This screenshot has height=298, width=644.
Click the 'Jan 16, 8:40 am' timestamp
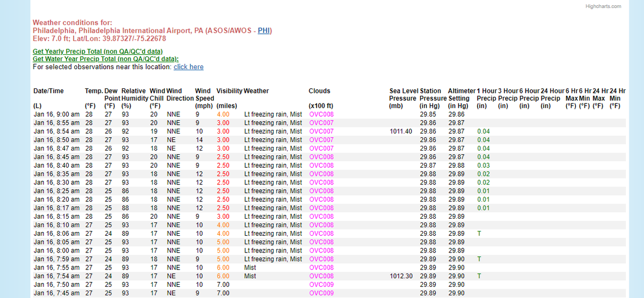56,166
